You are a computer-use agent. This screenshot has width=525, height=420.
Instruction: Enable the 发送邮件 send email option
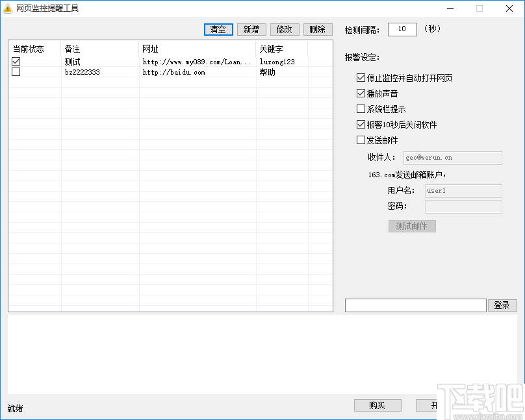(x=361, y=140)
